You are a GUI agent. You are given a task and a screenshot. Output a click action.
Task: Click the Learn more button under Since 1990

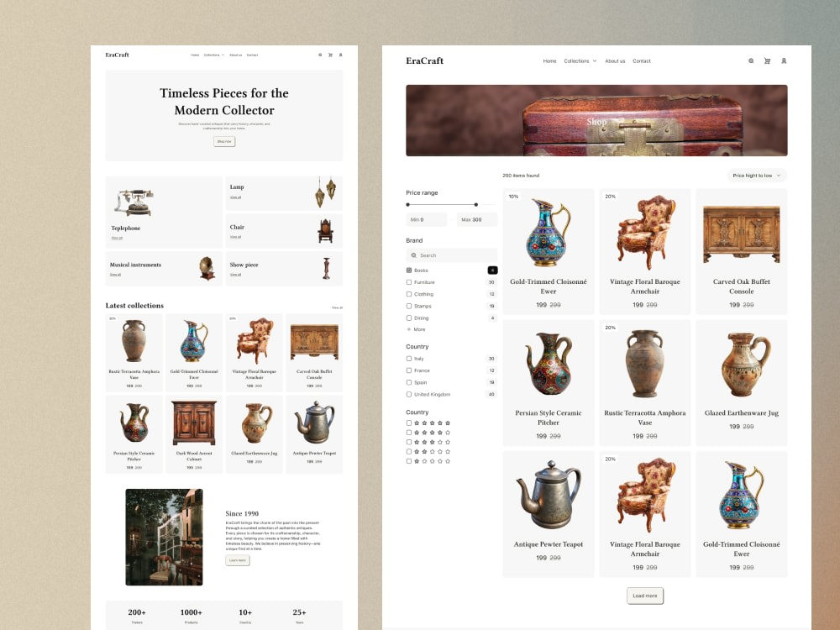238,560
